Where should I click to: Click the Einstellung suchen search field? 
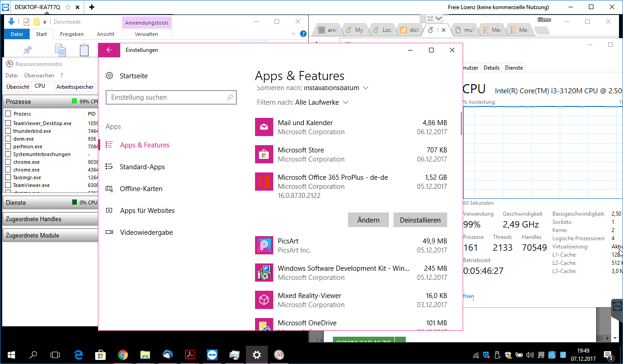pos(171,97)
